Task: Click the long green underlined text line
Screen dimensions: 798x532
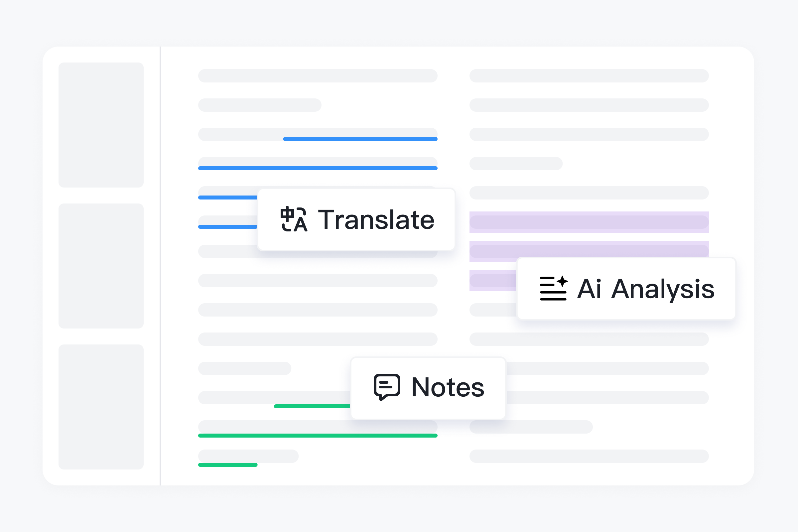Action: tap(318, 436)
